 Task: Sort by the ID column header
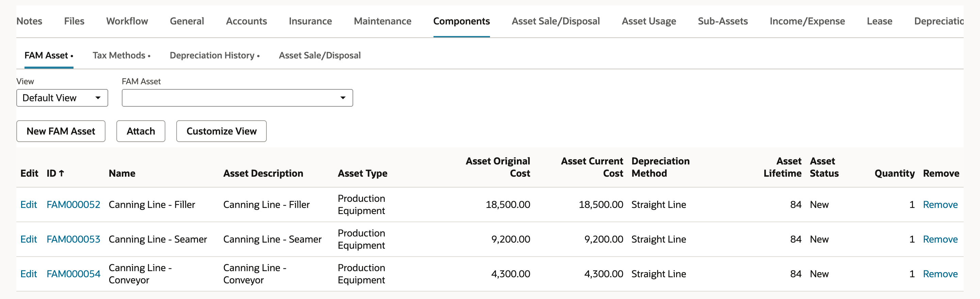(x=55, y=173)
